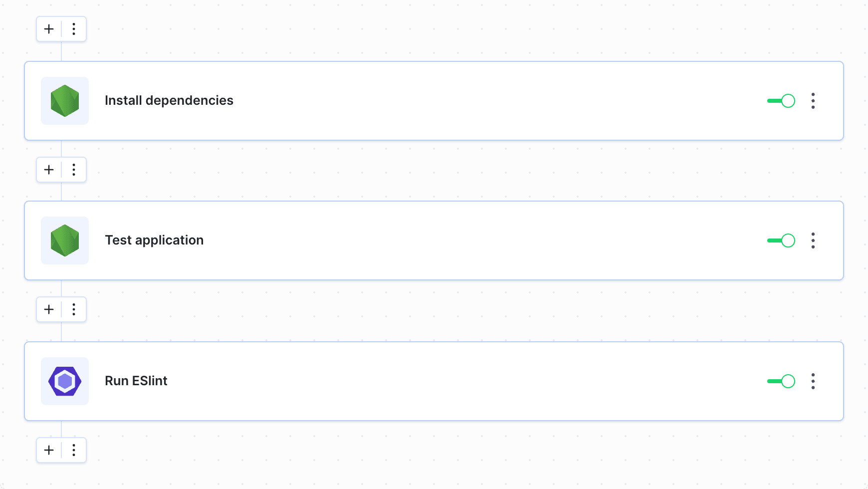Add an action below Run ESlint
The width and height of the screenshot is (868, 489).
point(49,450)
